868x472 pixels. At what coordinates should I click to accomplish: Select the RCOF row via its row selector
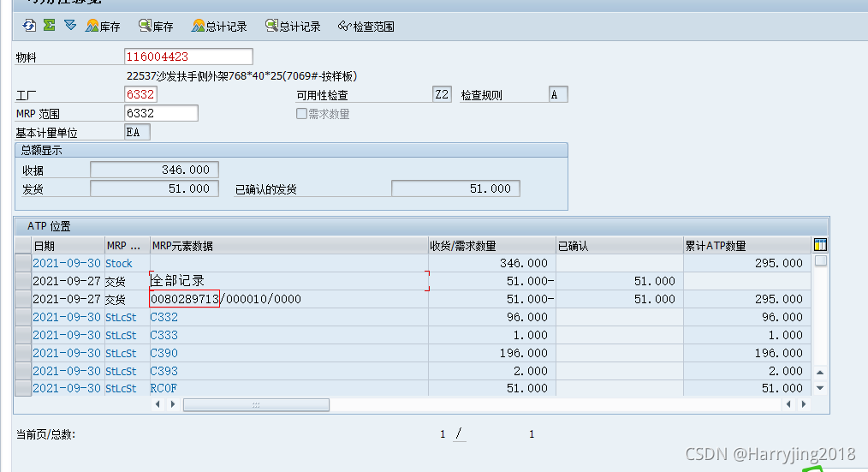pos(23,388)
